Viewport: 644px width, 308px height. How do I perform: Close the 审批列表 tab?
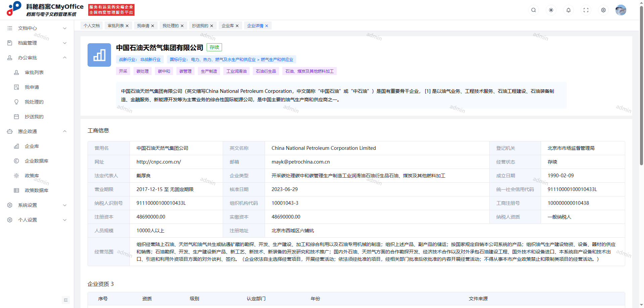click(127, 26)
